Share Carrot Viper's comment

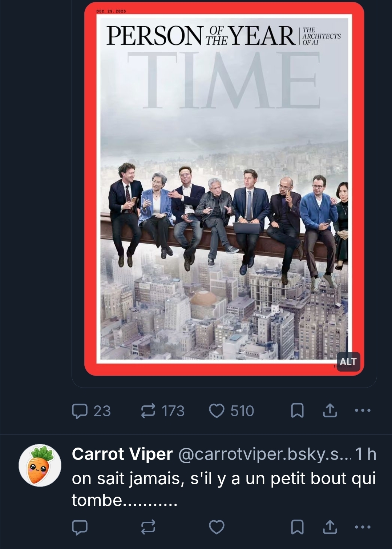(330, 527)
